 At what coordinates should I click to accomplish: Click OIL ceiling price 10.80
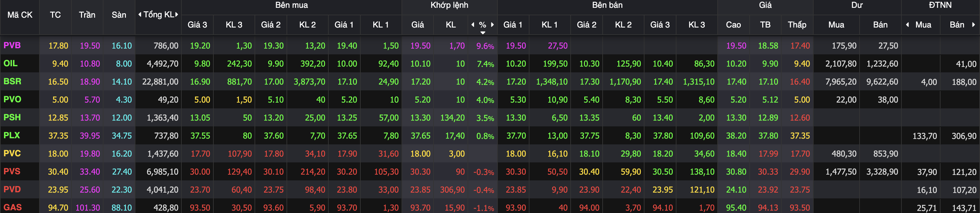click(90, 64)
